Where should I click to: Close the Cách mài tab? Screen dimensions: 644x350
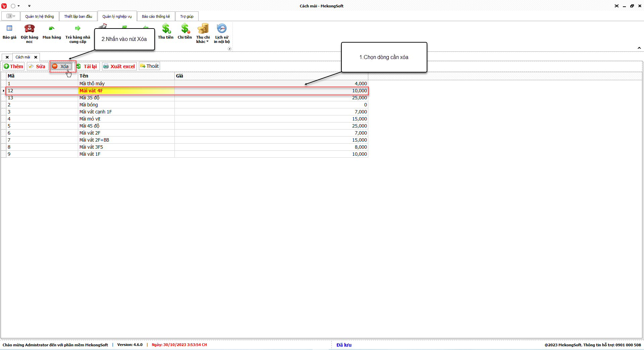[36, 57]
